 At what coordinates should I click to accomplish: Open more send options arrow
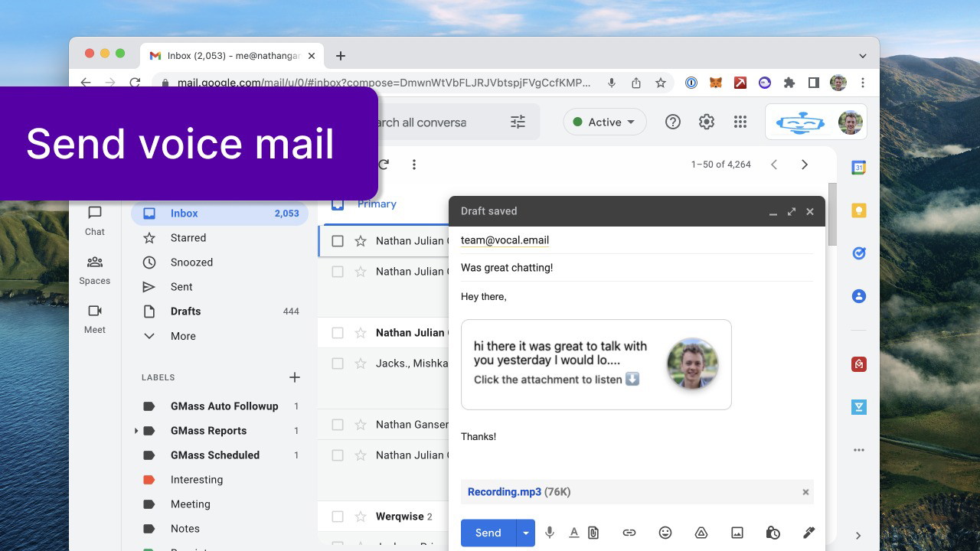tap(525, 533)
